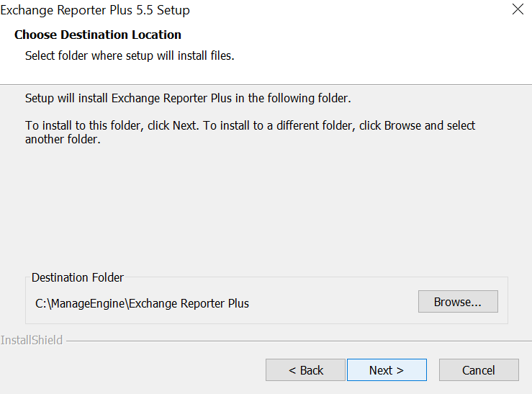This screenshot has width=532, height=394.
Task: Click the InstallShield label
Action: click(x=32, y=340)
